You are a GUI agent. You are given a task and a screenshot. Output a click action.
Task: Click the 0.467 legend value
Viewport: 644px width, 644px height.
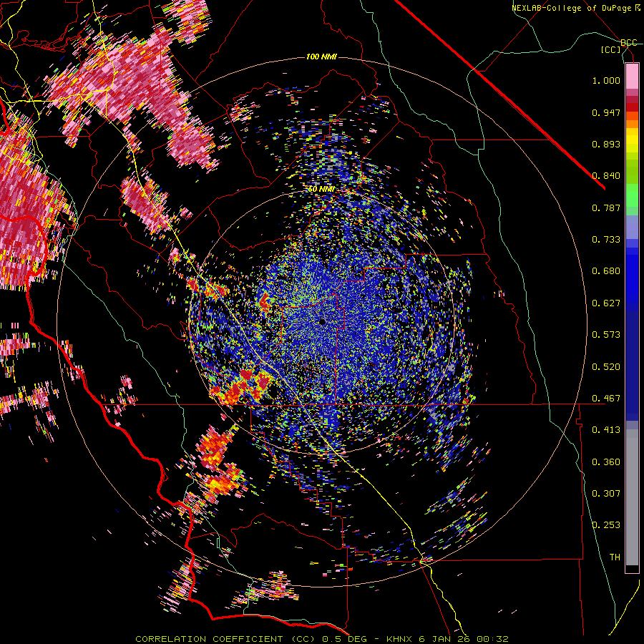(606, 399)
